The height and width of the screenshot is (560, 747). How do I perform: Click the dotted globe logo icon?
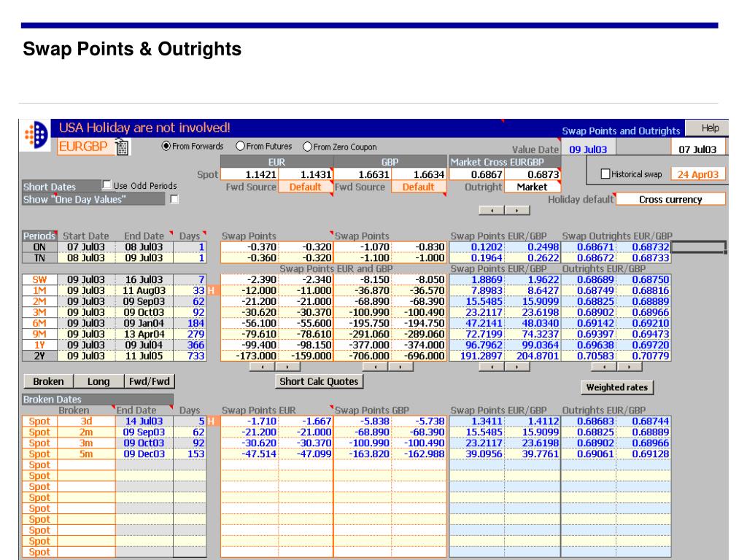[x=36, y=134]
